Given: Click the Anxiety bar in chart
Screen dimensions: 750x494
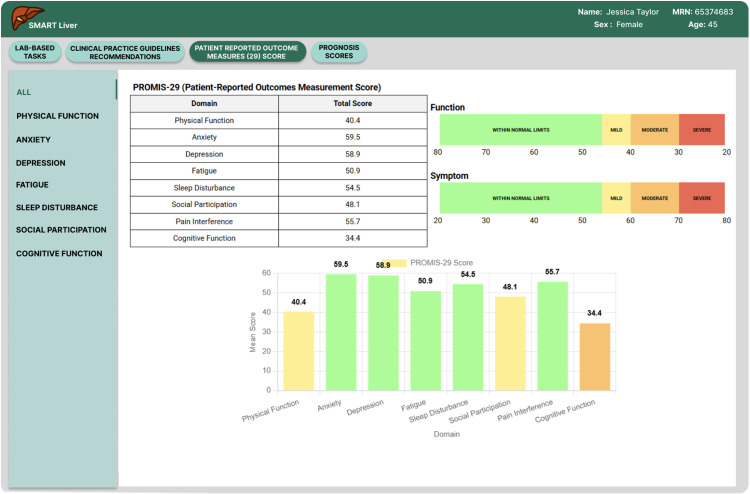Looking at the screenshot, I should coord(341,332).
